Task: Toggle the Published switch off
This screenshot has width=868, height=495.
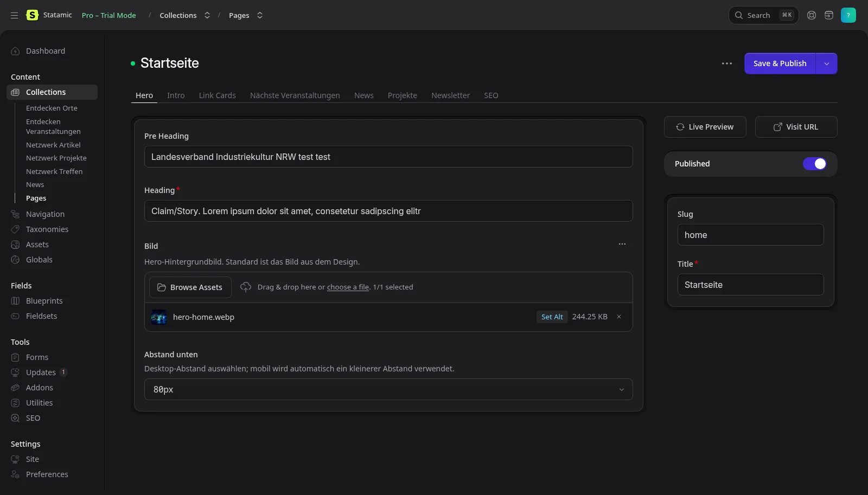Action: 815,164
